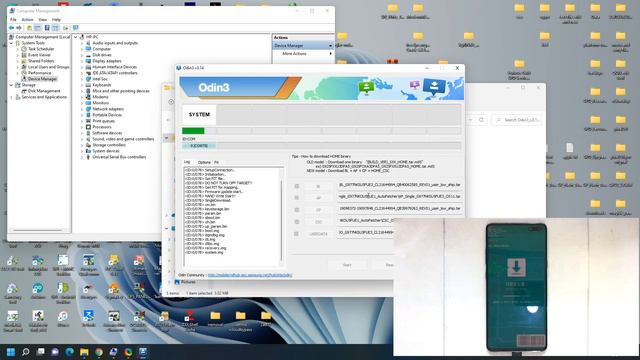The image size is (640, 360).
Task: Click the Task Scheduler clock icon
Action: [x=24, y=49]
